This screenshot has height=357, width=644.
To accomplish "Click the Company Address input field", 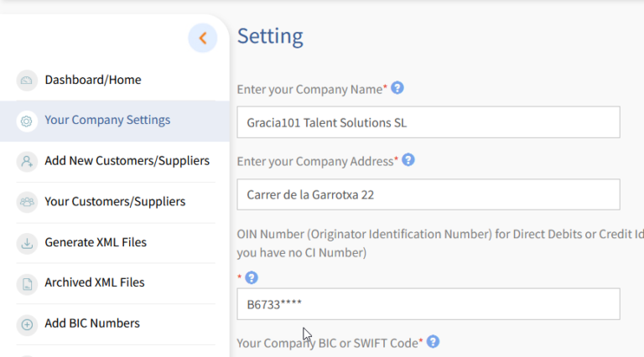I will 428,194.
